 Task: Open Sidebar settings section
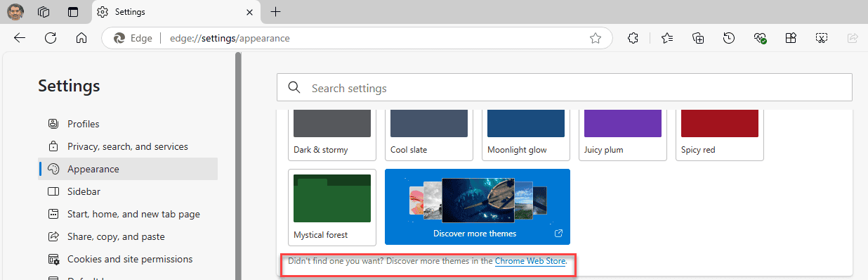(x=128, y=191)
